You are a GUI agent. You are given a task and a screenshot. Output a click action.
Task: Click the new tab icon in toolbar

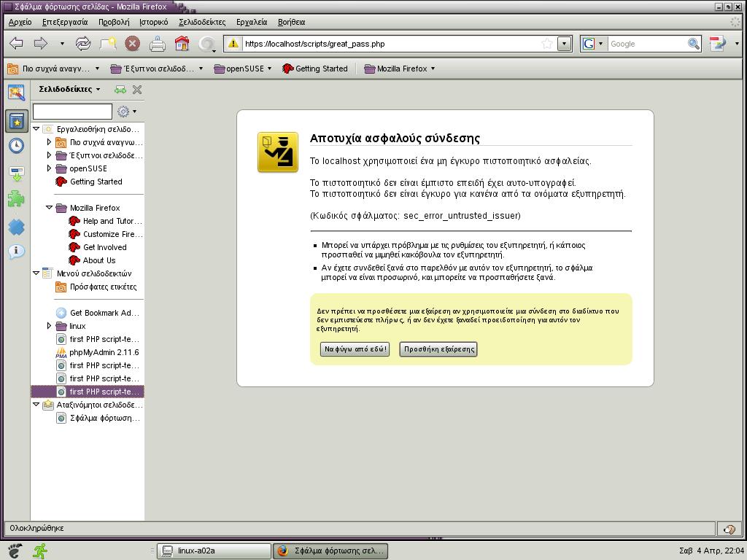point(108,44)
